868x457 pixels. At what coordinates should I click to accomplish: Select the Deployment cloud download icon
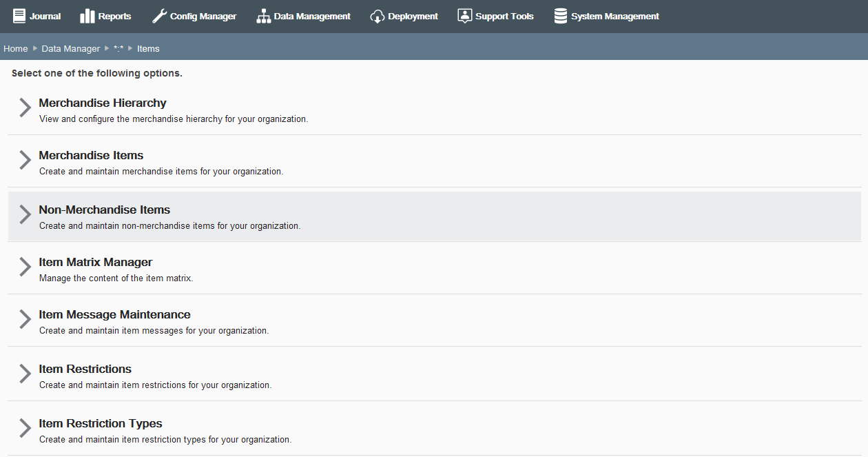pos(377,15)
